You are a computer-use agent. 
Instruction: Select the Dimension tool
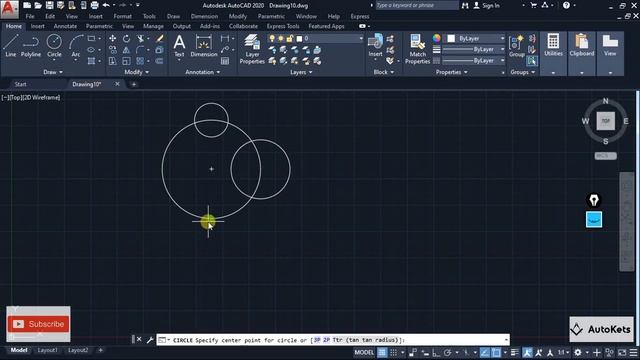[204, 45]
